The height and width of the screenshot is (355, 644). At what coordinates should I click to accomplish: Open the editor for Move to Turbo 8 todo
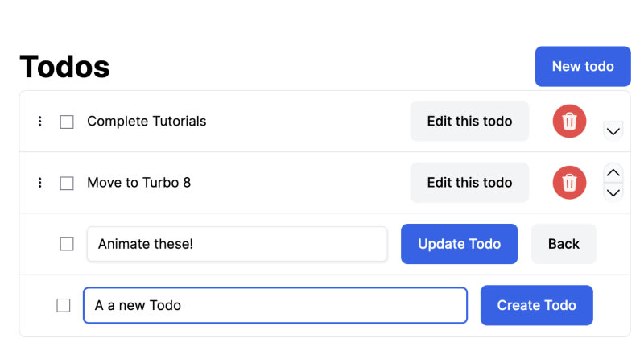pos(469,183)
